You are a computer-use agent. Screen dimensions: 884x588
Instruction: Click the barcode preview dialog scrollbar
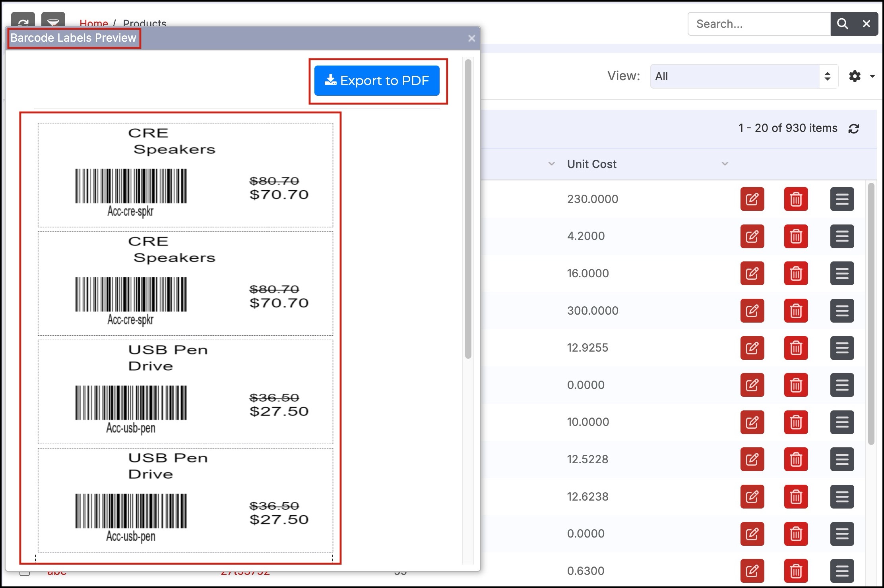pos(468,209)
